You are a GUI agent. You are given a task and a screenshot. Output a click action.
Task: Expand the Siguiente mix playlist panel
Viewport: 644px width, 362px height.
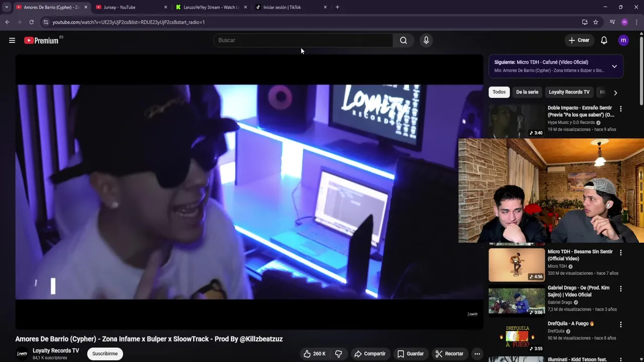coord(614,66)
